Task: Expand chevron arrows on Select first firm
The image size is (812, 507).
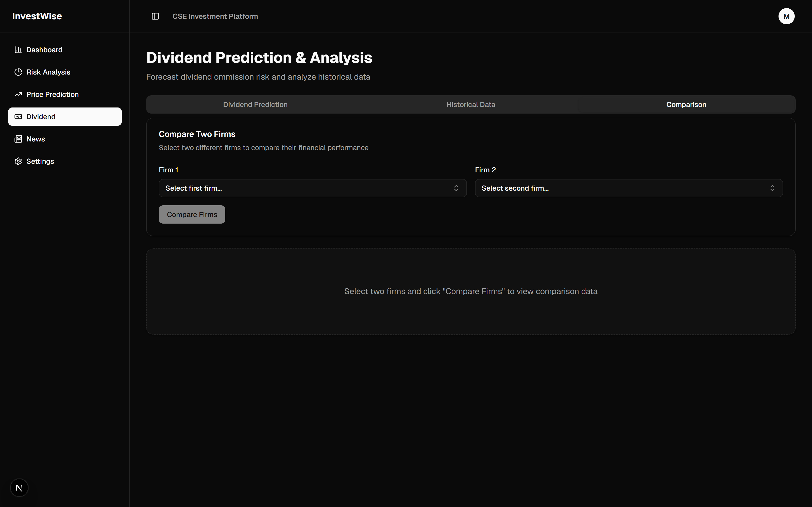Action: (456, 188)
